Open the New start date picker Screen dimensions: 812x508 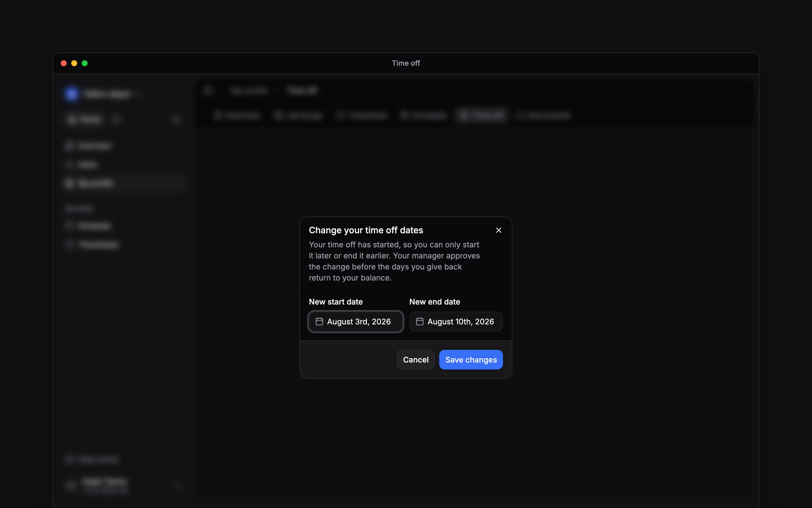tap(356, 322)
